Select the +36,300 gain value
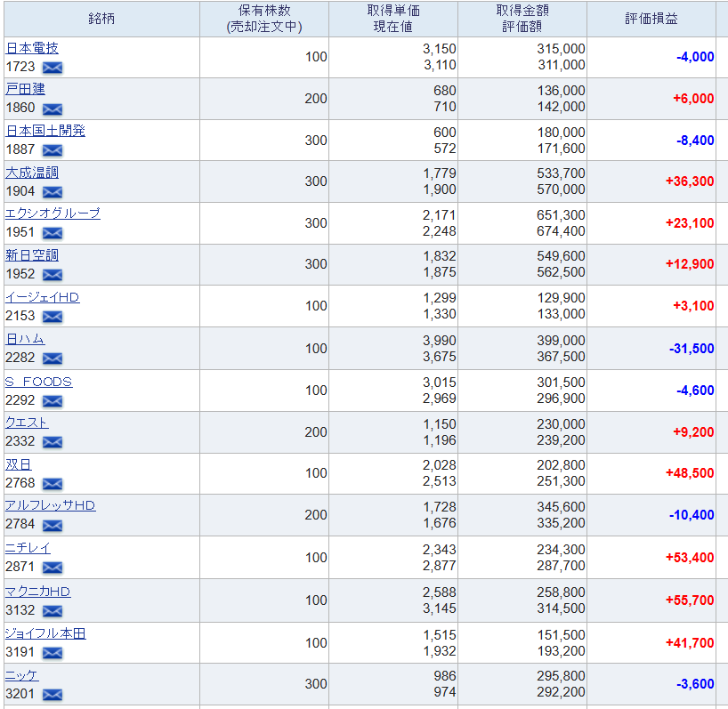 690,181
